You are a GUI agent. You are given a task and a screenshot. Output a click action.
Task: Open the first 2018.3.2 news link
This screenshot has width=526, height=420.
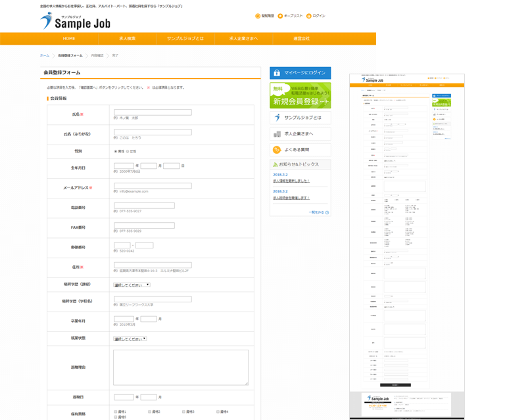tap(291, 181)
